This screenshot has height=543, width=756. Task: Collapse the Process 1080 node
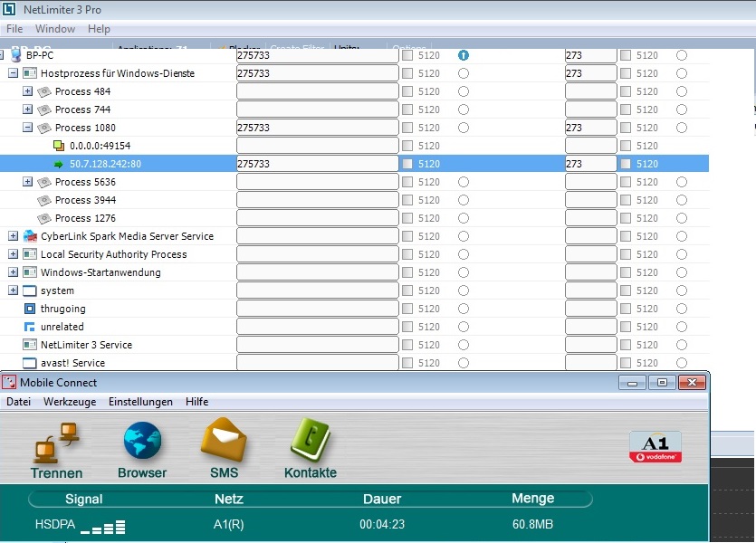(x=27, y=128)
